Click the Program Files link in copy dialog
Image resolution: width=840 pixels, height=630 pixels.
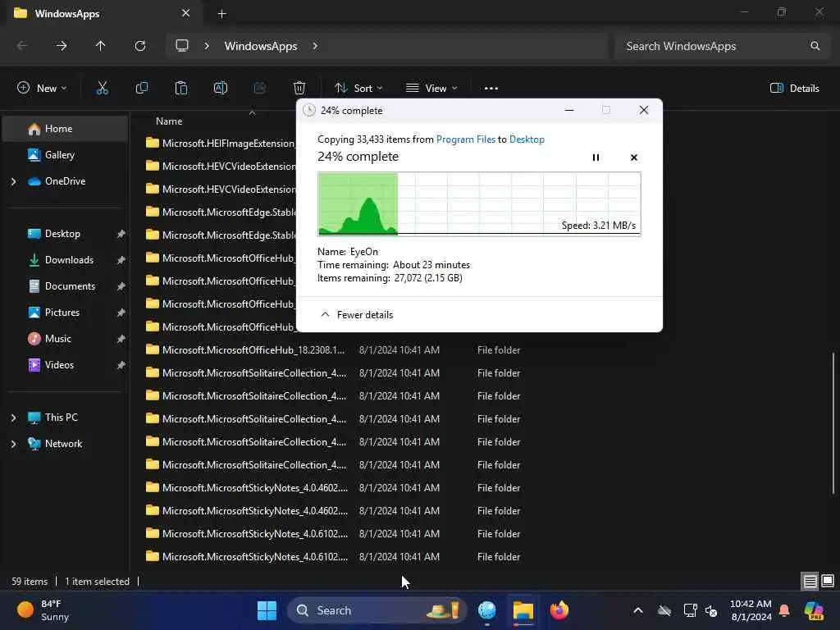pos(466,139)
